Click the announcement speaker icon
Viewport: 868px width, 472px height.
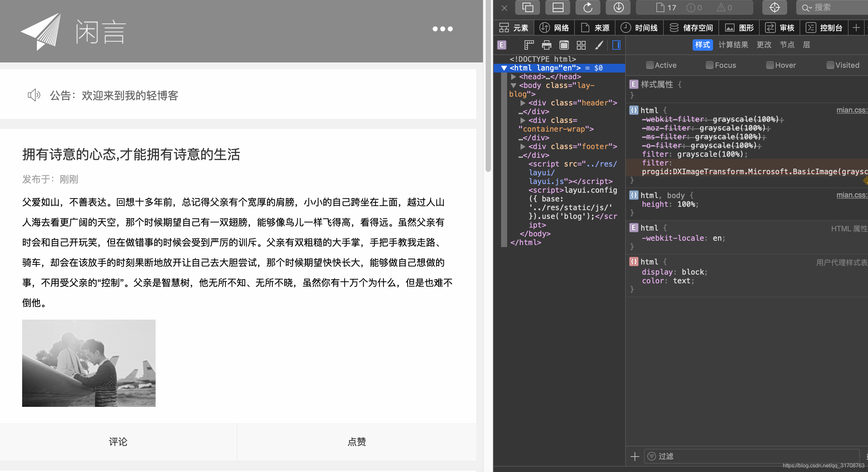34,95
